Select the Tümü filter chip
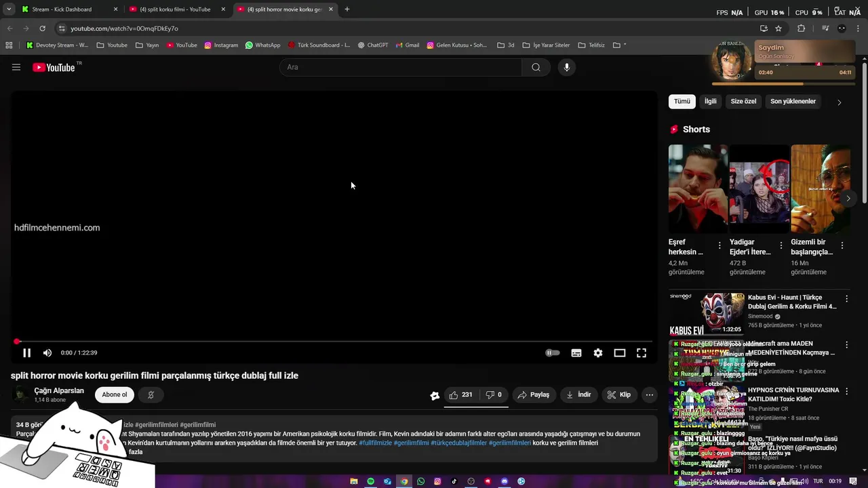The image size is (868, 488). 682,101
